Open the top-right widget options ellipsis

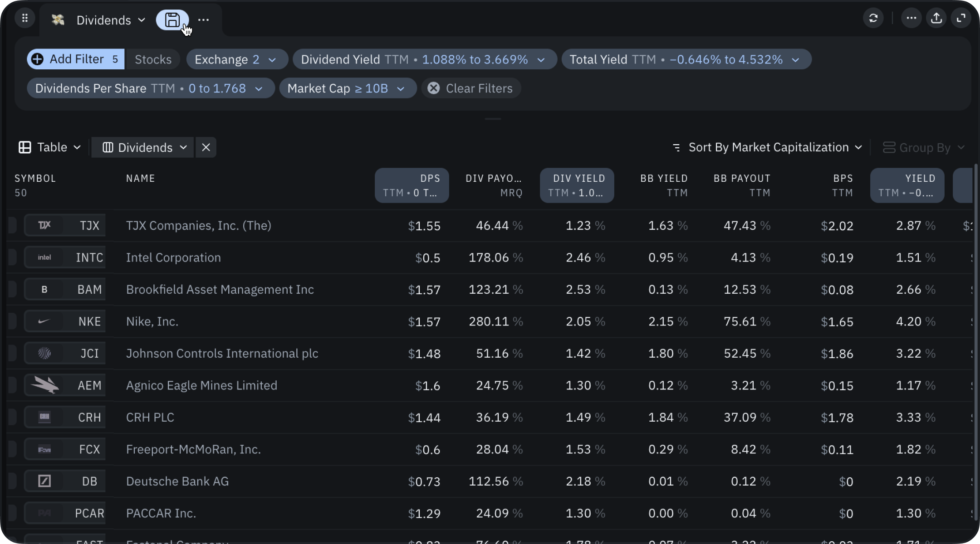[x=911, y=18]
